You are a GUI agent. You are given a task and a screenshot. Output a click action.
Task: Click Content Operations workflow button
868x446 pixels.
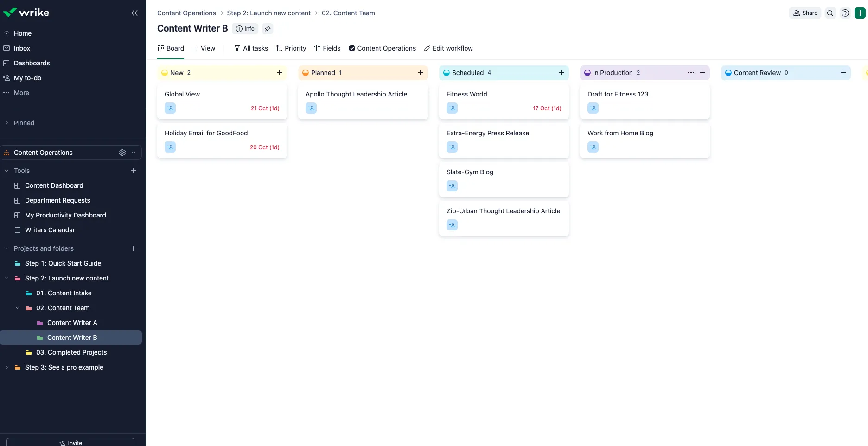pyautogui.click(x=382, y=48)
